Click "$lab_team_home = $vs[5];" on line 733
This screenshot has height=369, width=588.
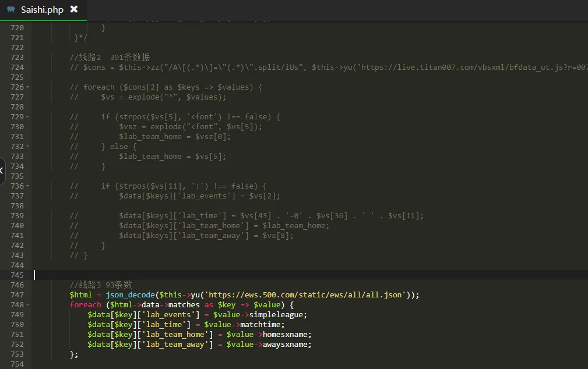[x=172, y=157]
